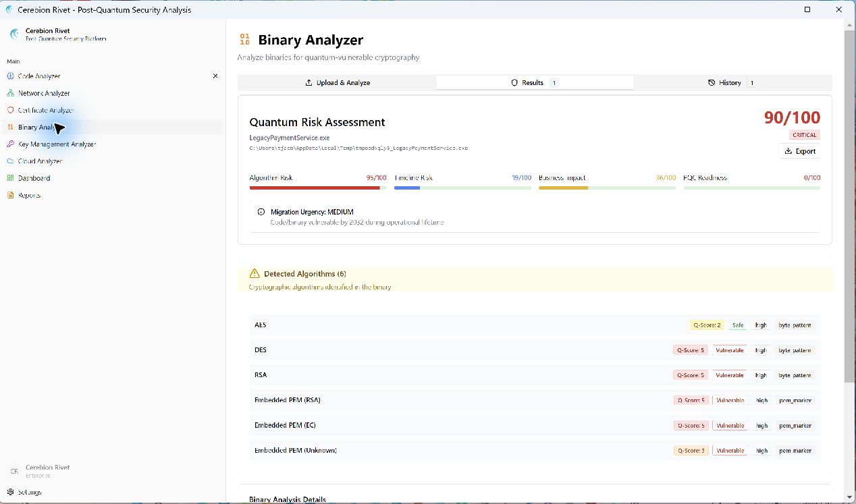Click the app icon in the title bar

point(9,9)
